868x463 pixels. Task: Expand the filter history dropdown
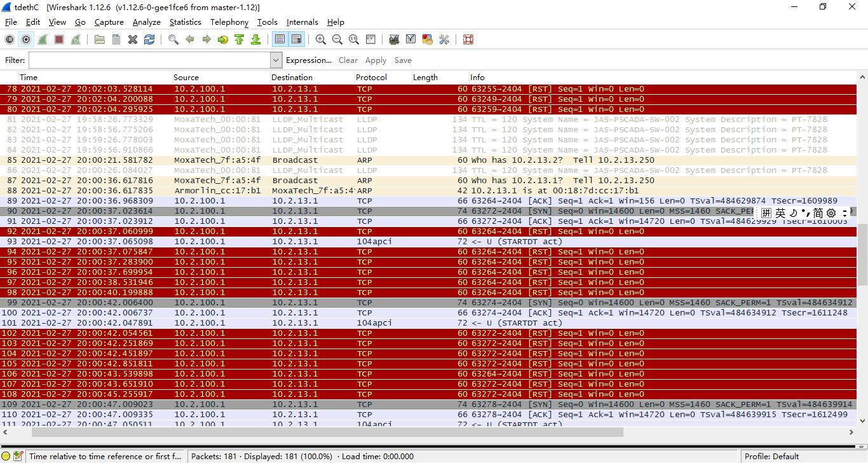pos(276,60)
